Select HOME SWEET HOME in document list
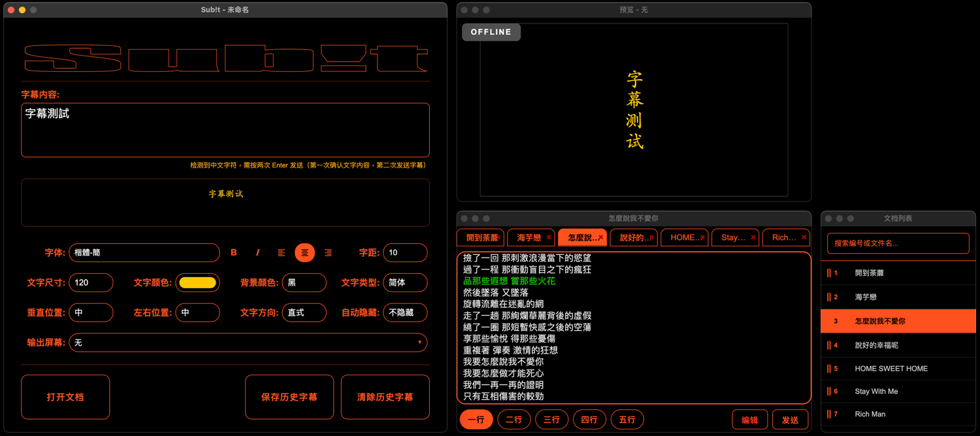980x436 pixels. tap(898, 369)
